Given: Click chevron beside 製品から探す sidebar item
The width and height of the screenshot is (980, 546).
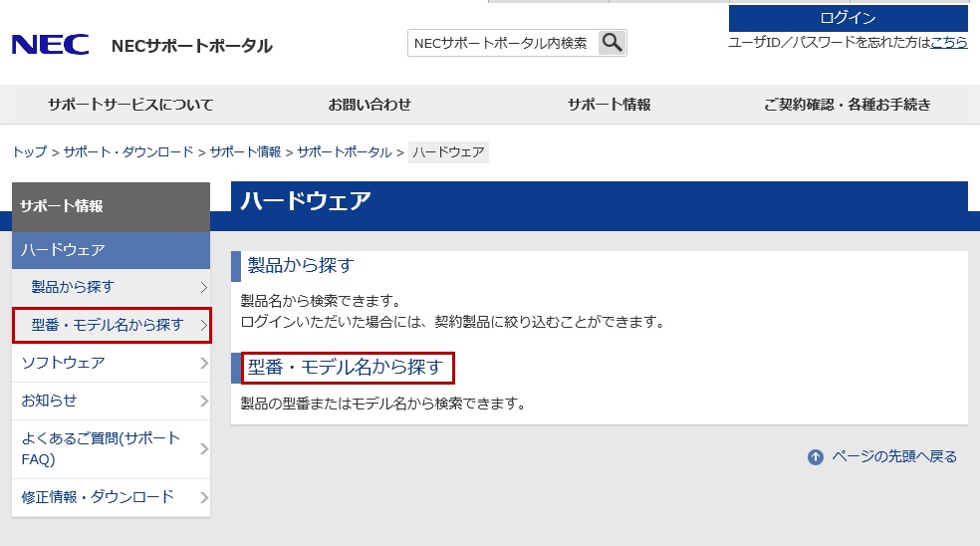Looking at the screenshot, I should (x=204, y=287).
